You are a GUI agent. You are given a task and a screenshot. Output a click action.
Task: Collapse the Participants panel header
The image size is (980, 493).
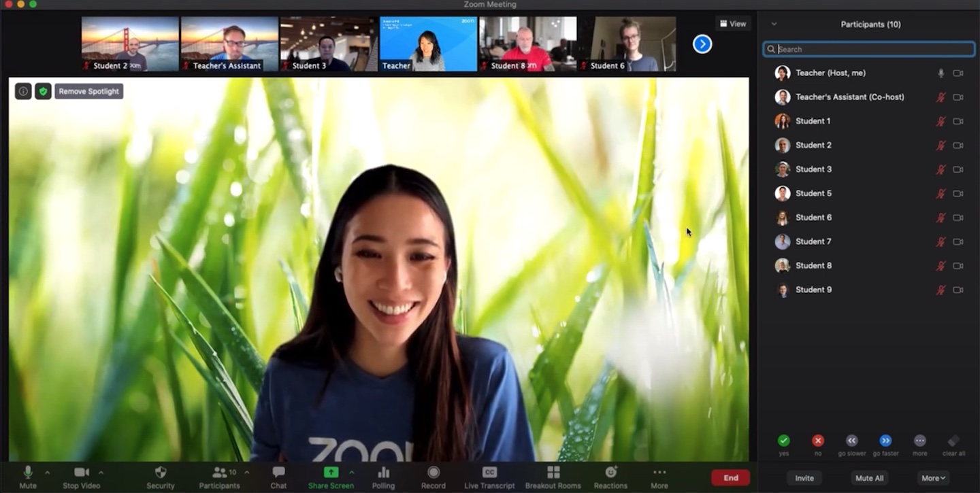(x=774, y=23)
